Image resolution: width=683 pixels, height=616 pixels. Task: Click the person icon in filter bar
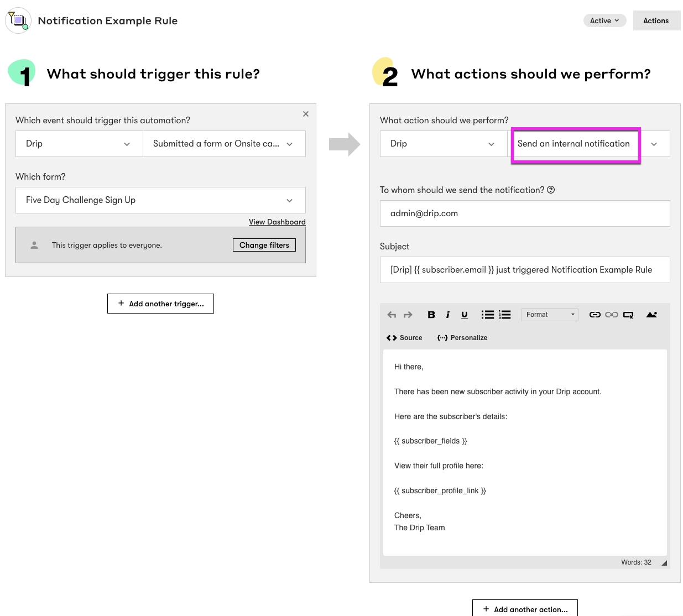point(34,245)
